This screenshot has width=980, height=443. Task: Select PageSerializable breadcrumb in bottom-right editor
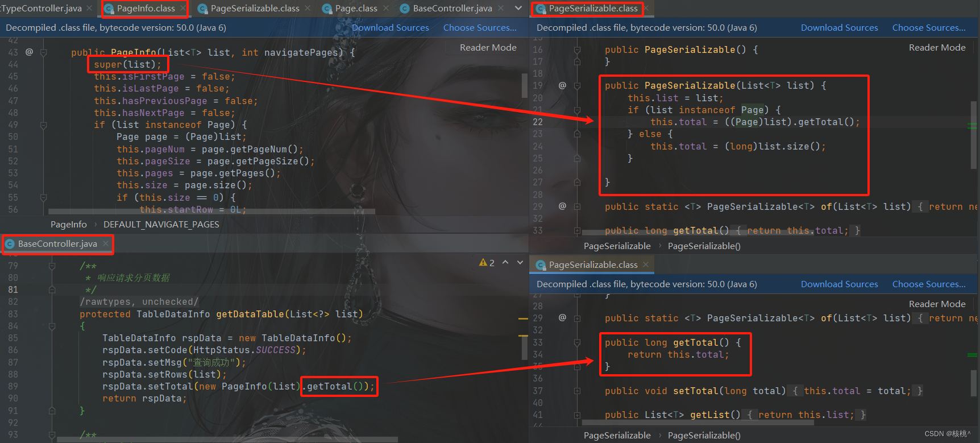point(617,436)
